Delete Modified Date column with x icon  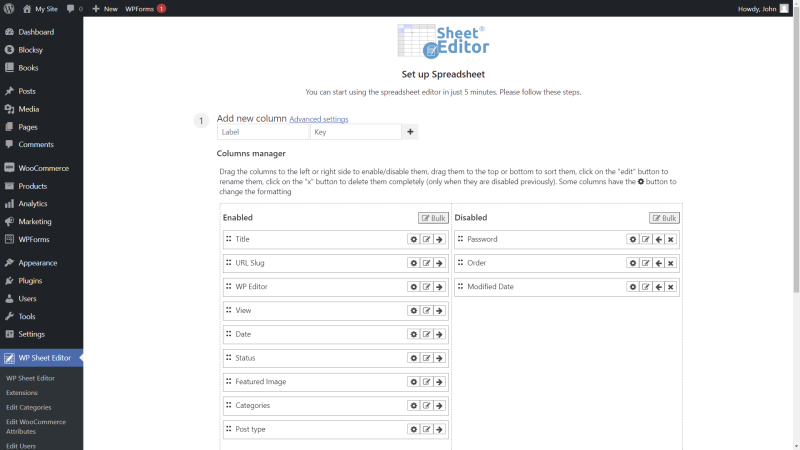[x=671, y=287]
